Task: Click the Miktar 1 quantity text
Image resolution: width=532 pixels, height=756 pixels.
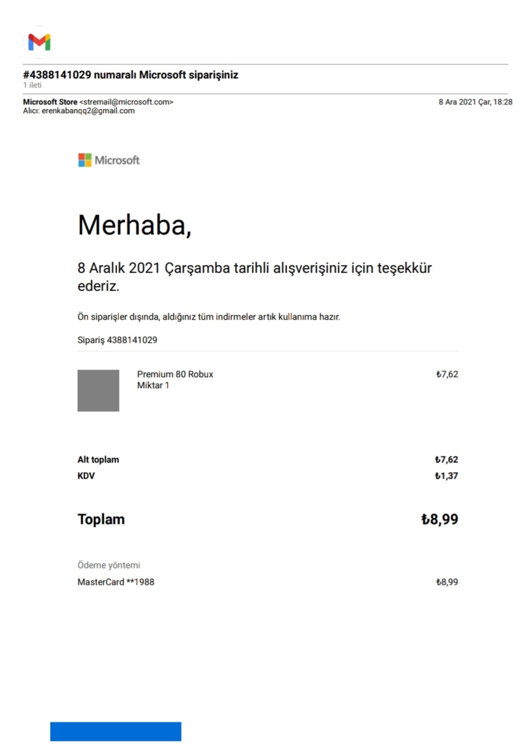Action: click(153, 385)
